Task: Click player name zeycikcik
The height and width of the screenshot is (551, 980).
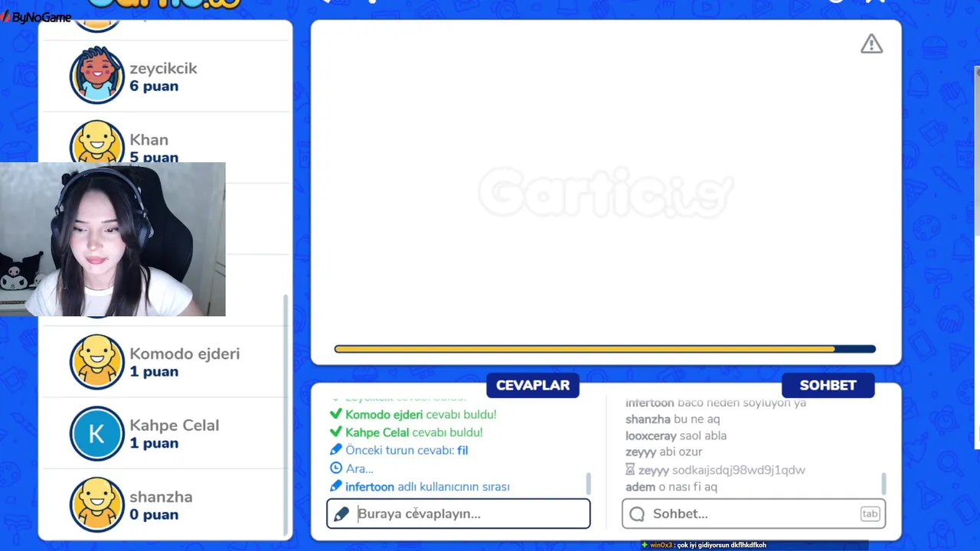Action: [x=163, y=68]
